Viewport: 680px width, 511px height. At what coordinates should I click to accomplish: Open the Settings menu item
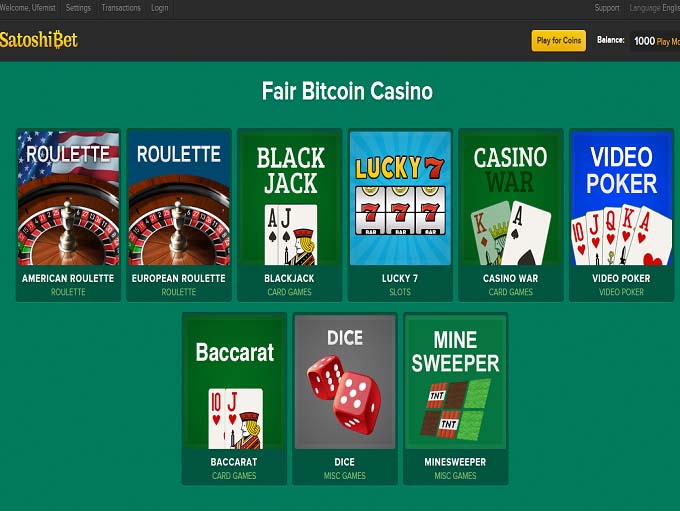tap(78, 8)
